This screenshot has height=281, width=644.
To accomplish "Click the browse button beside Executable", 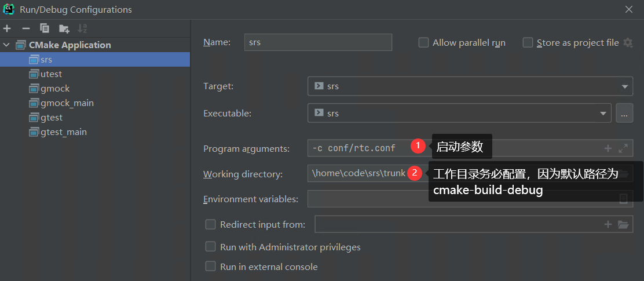I will [x=624, y=114].
